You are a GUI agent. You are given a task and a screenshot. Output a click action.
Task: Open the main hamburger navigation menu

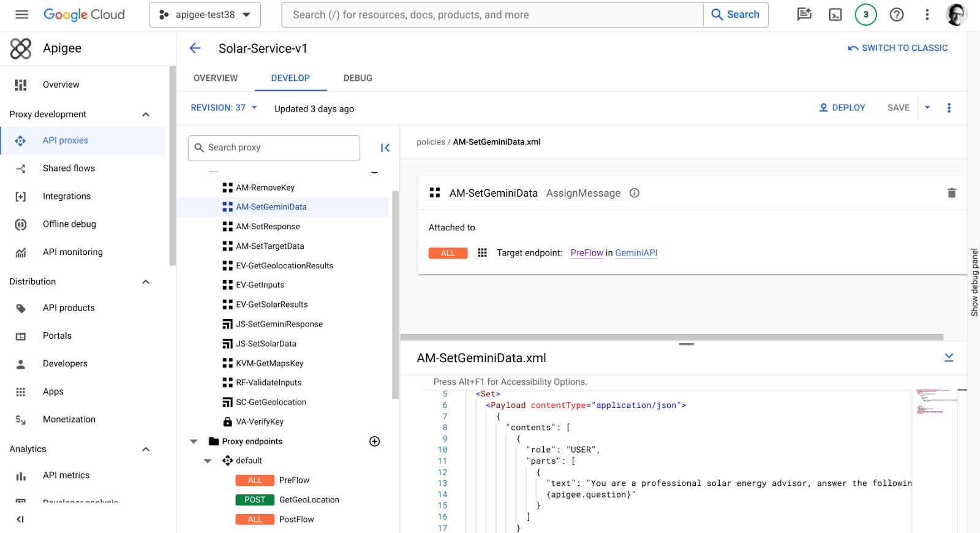click(21, 15)
